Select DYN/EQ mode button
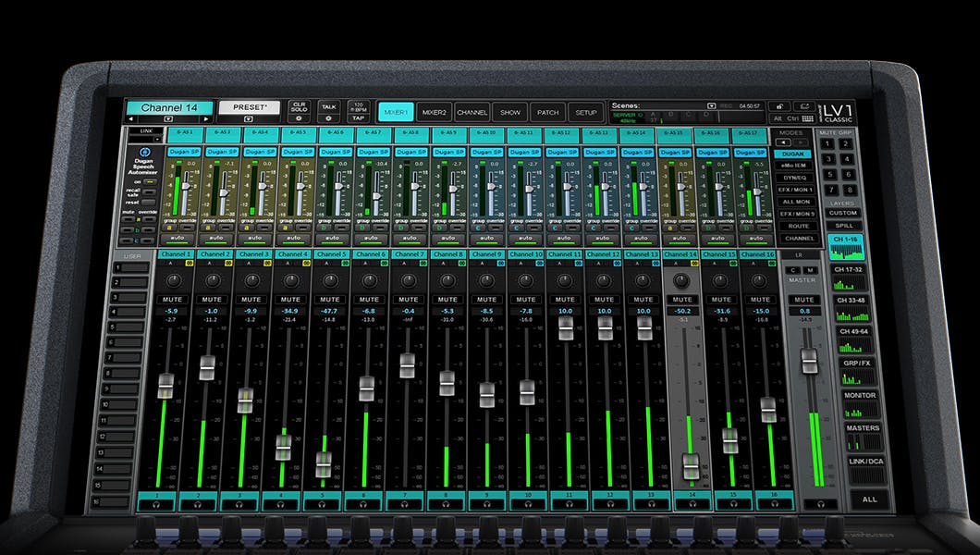The width and height of the screenshot is (980, 555). coord(794,177)
